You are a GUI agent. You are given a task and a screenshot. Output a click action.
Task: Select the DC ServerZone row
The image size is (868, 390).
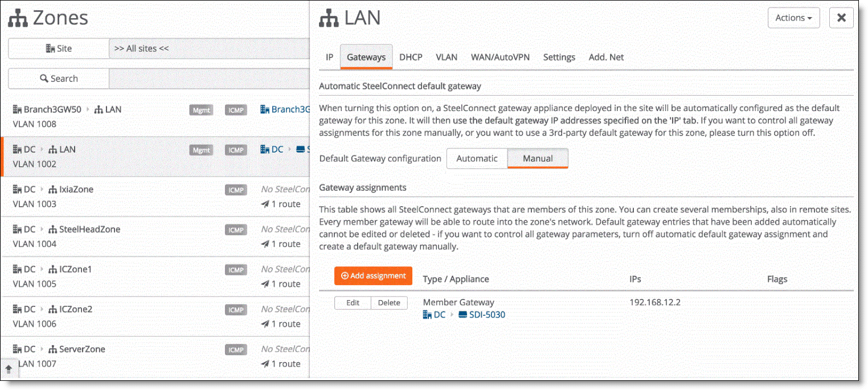click(155, 356)
